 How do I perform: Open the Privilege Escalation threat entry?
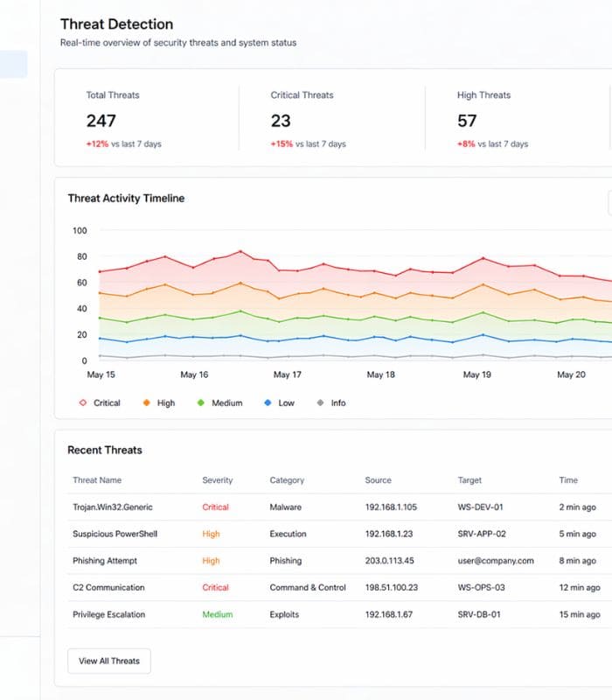click(x=108, y=615)
